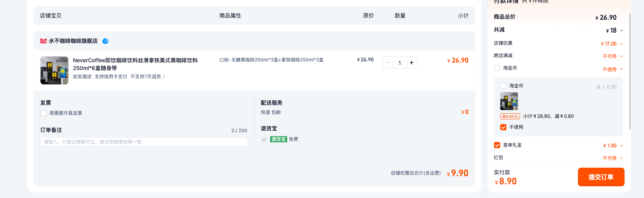Click the small coffee thumbnail under 淘金币
The height and width of the screenshot is (198, 644).
tap(509, 102)
